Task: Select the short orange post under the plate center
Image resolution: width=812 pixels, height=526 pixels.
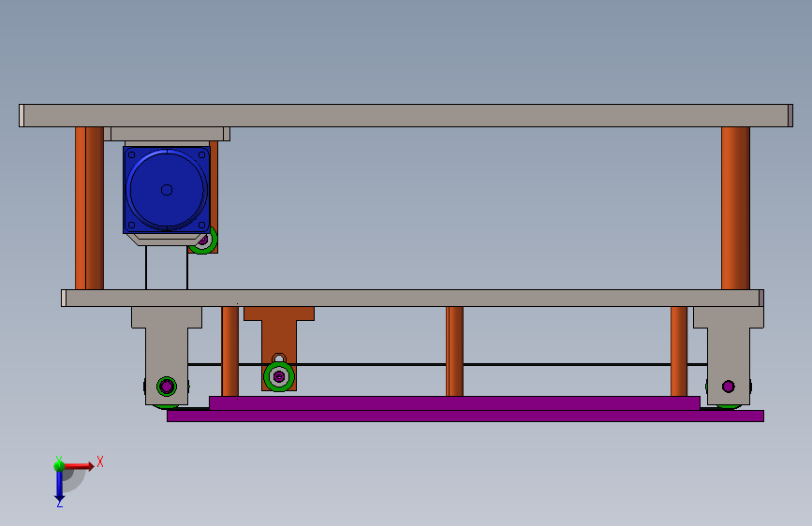Action: pos(454,352)
